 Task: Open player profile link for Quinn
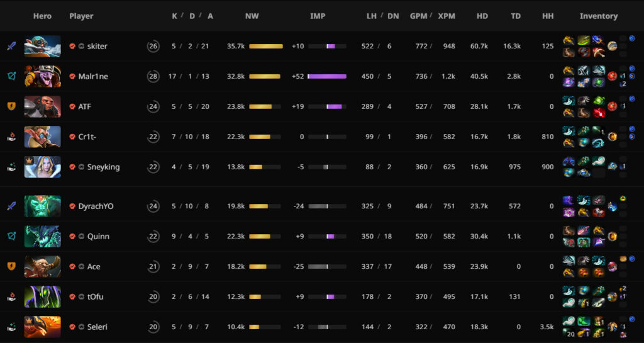point(98,236)
